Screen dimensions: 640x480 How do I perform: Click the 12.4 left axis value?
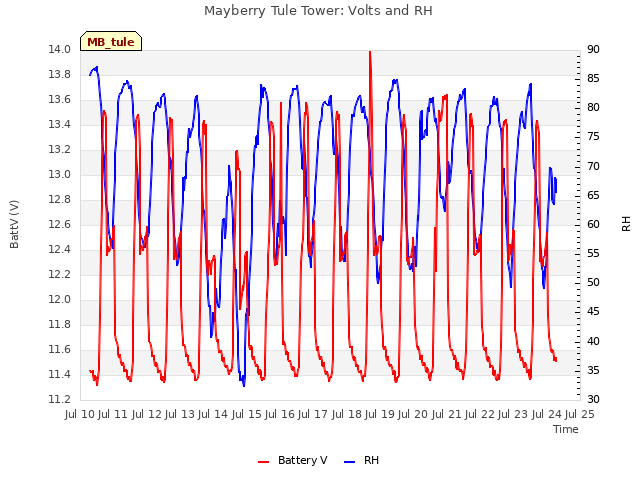point(59,249)
